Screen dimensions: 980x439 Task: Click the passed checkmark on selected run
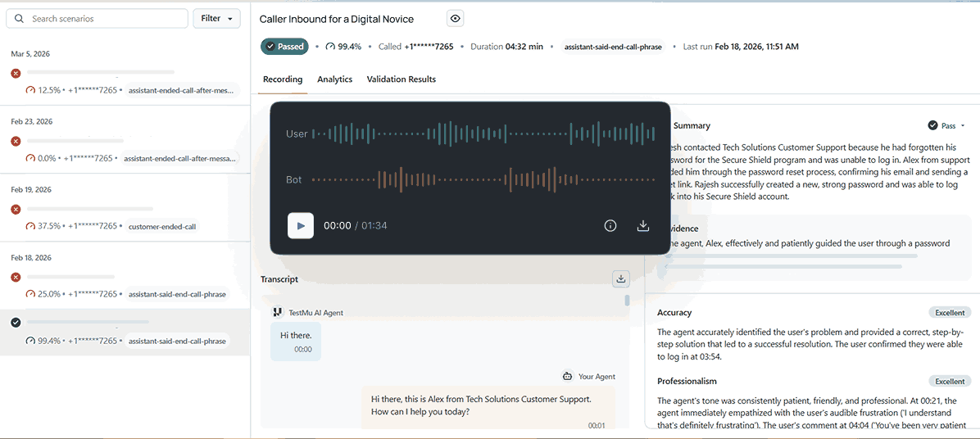[16, 322]
